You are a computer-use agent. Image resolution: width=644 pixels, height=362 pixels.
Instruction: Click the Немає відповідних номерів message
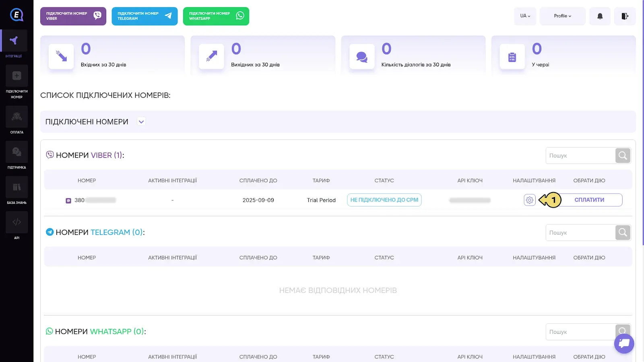point(338,290)
